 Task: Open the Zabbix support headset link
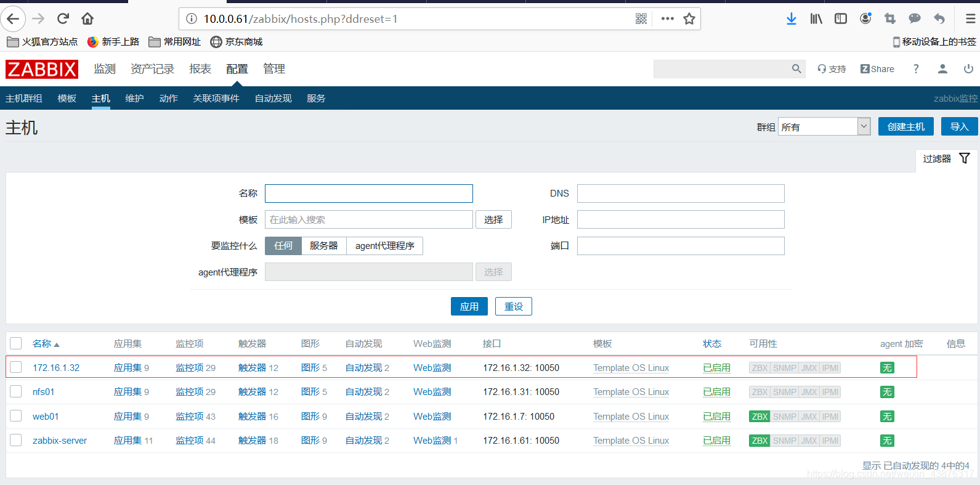point(832,69)
